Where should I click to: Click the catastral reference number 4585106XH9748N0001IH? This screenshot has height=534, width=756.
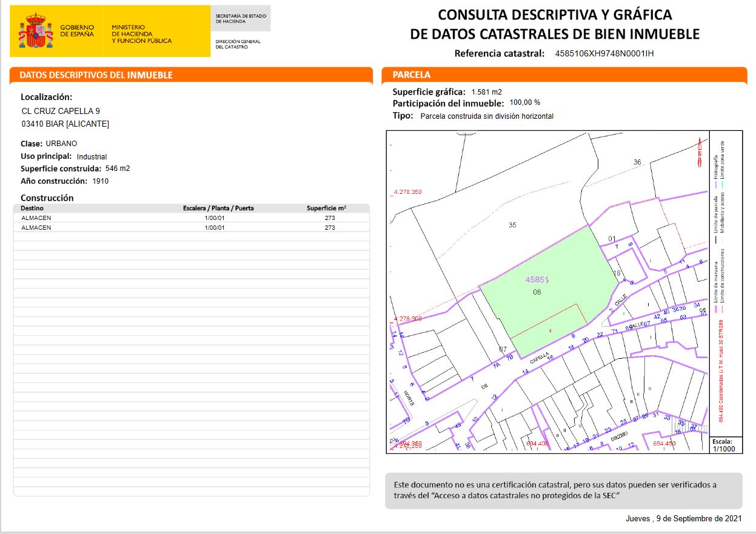(604, 53)
